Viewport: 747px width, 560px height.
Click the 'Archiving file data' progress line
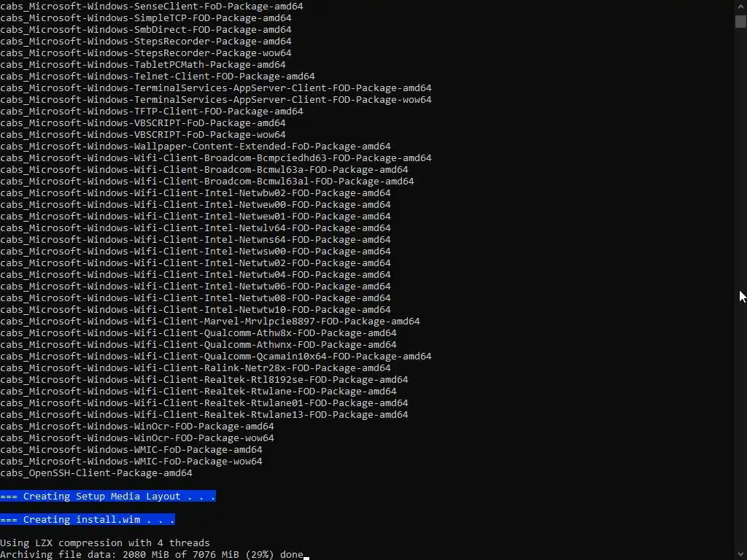[x=152, y=554]
